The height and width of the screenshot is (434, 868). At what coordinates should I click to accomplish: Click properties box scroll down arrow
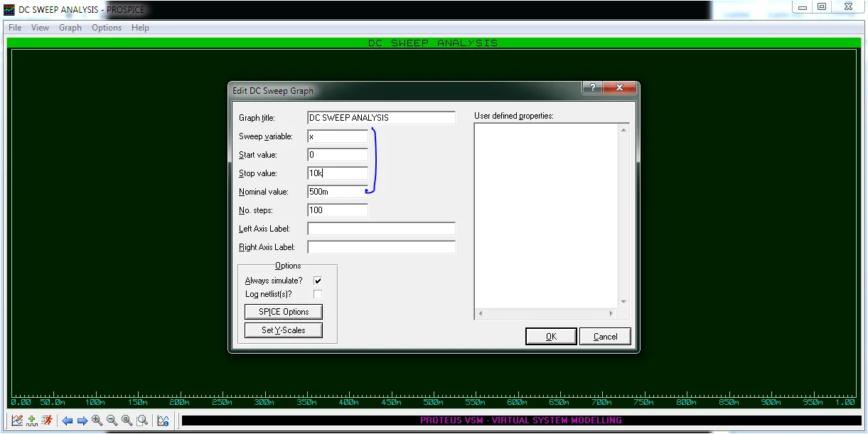pos(623,302)
